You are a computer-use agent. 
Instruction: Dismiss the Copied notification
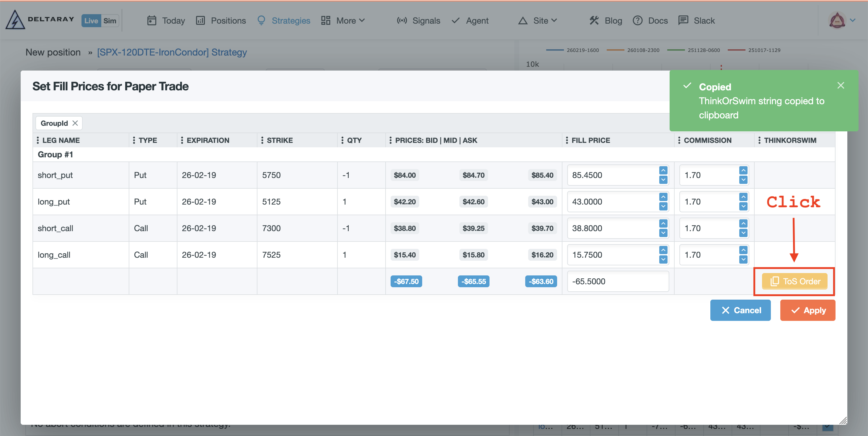point(840,86)
